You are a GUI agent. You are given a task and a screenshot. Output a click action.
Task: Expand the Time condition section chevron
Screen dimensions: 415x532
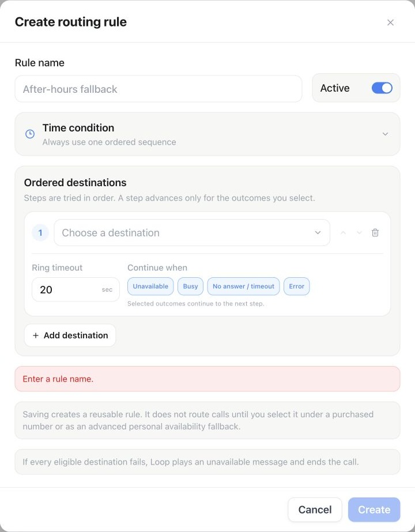385,134
